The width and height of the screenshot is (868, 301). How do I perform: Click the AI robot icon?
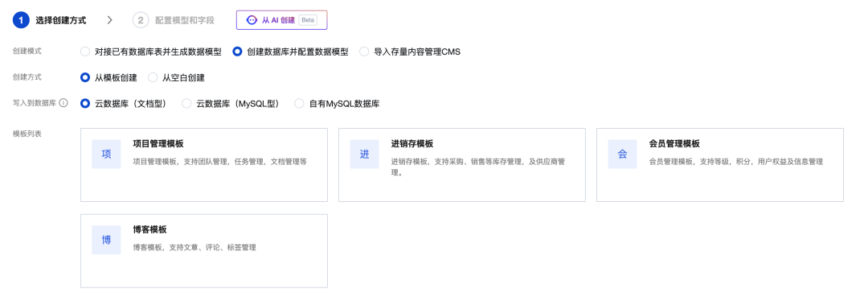pos(252,20)
